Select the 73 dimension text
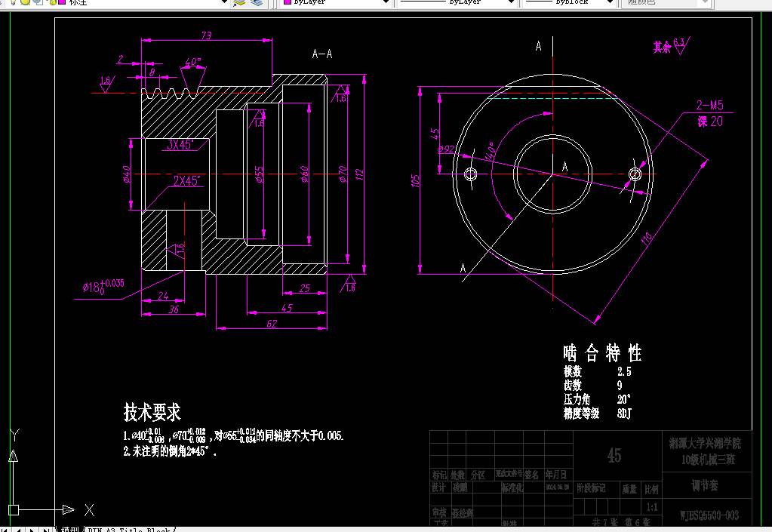772x532 pixels. pyautogui.click(x=206, y=35)
